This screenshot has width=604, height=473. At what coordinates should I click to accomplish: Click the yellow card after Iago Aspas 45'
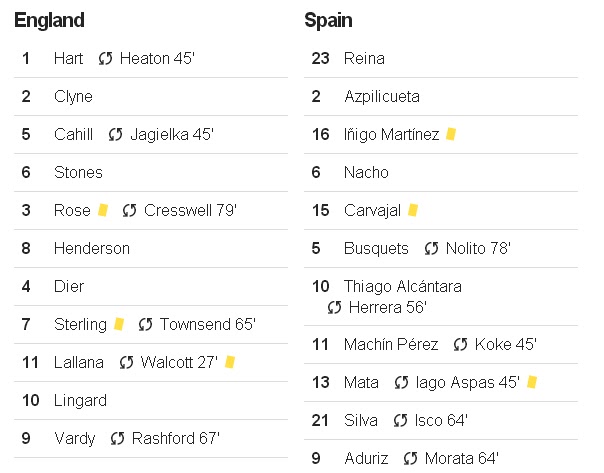click(x=532, y=382)
